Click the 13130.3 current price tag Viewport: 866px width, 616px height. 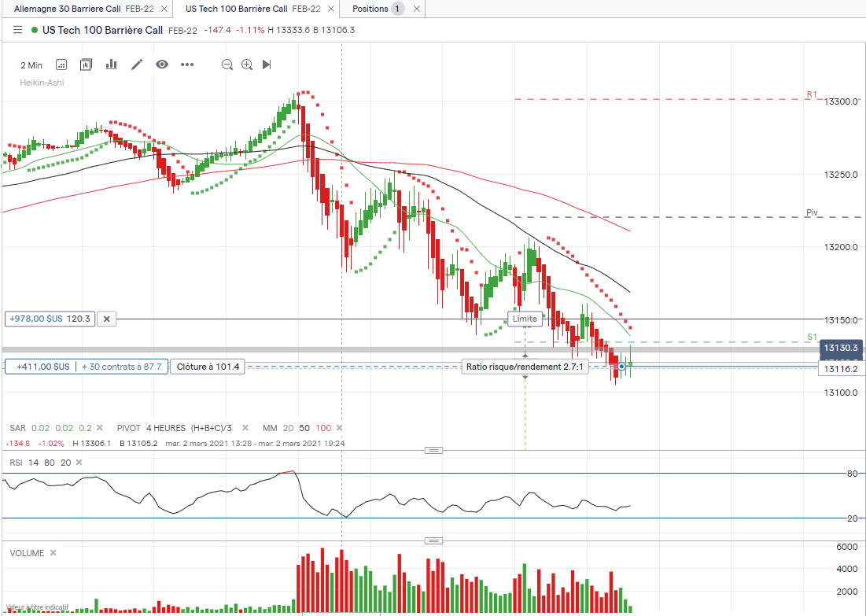(842, 348)
